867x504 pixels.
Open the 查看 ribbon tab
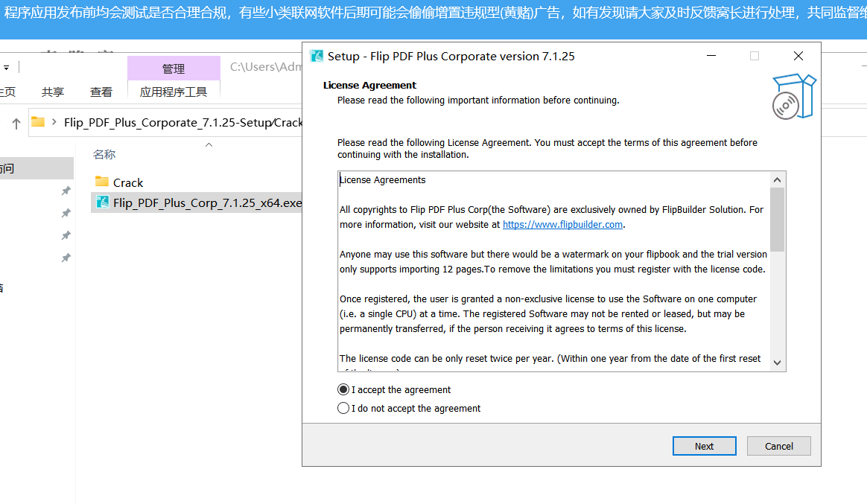pyautogui.click(x=101, y=92)
